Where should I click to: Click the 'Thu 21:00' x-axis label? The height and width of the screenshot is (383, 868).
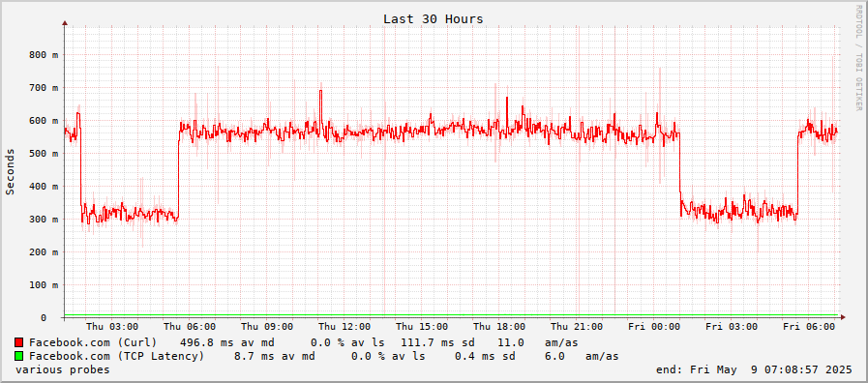click(577, 327)
